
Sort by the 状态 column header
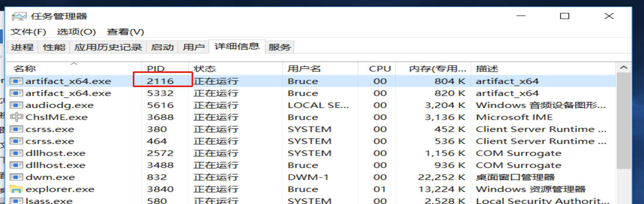(235, 69)
